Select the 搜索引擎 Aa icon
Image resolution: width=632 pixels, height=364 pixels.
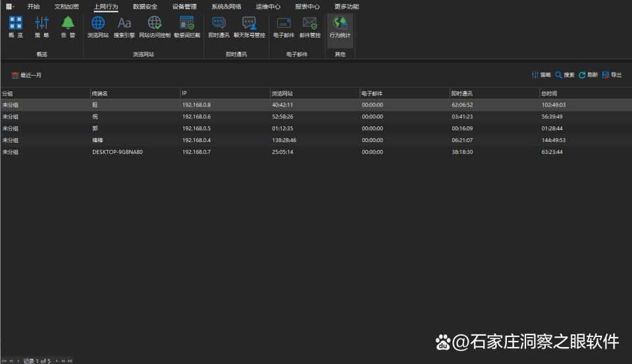point(124,26)
